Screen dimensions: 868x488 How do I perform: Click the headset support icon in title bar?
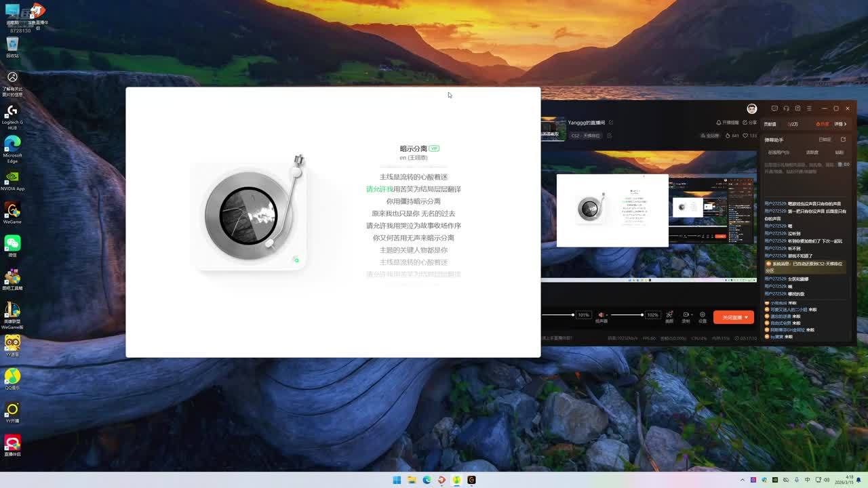(x=786, y=108)
